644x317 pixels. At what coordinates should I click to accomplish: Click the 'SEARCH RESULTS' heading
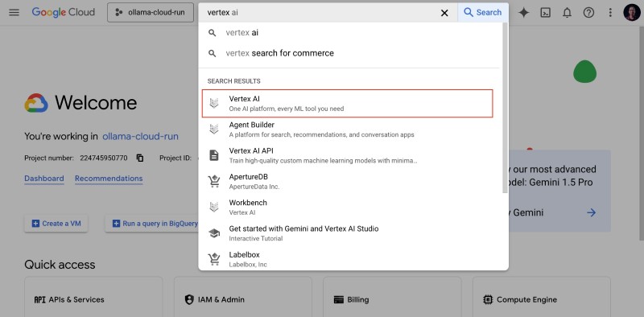233,81
